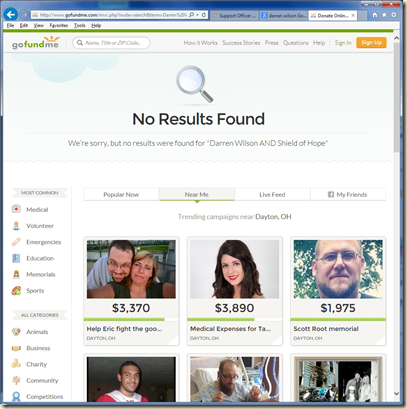Click the Success Stories link
This screenshot has width=407, height=409.
pos(241,43)
